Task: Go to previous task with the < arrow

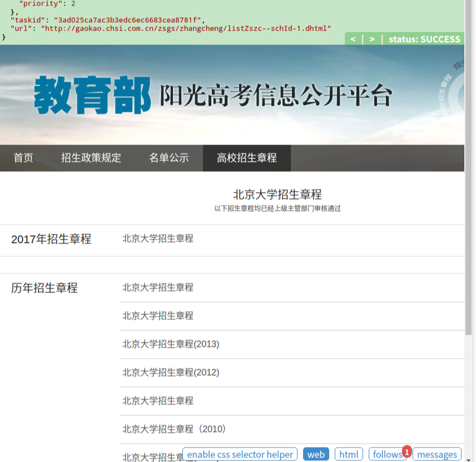Action: [x=353, y=39]
